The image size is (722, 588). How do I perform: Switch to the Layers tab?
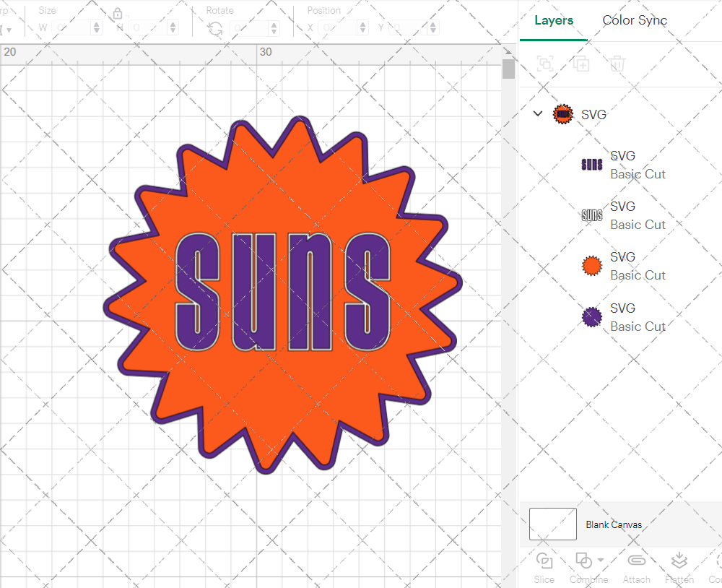point(554,20)
